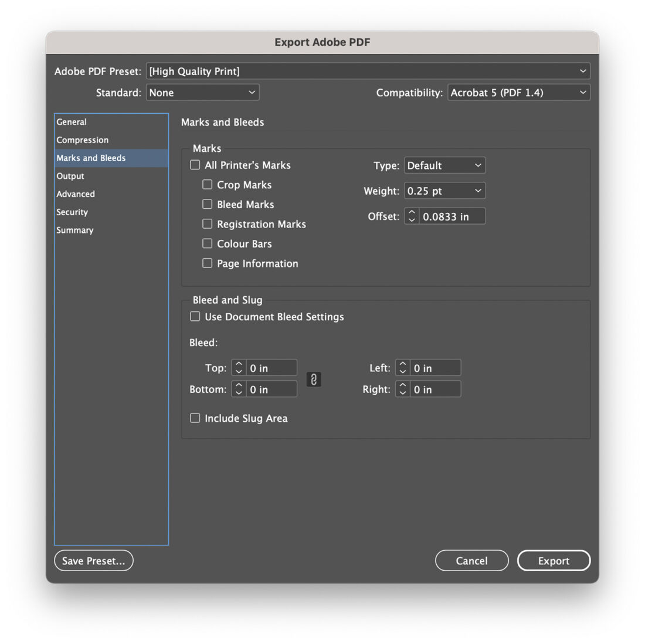This screenshot has width=645, height=644.
Task: Change the printer marks Type dropdown
Action: (x=444, y=165)
